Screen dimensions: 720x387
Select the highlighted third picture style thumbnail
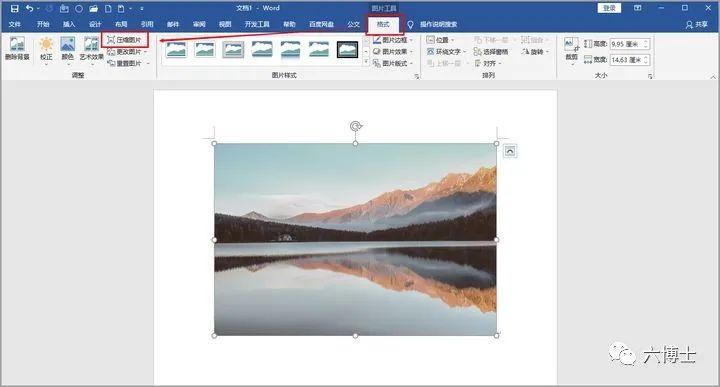click(233, 49)
